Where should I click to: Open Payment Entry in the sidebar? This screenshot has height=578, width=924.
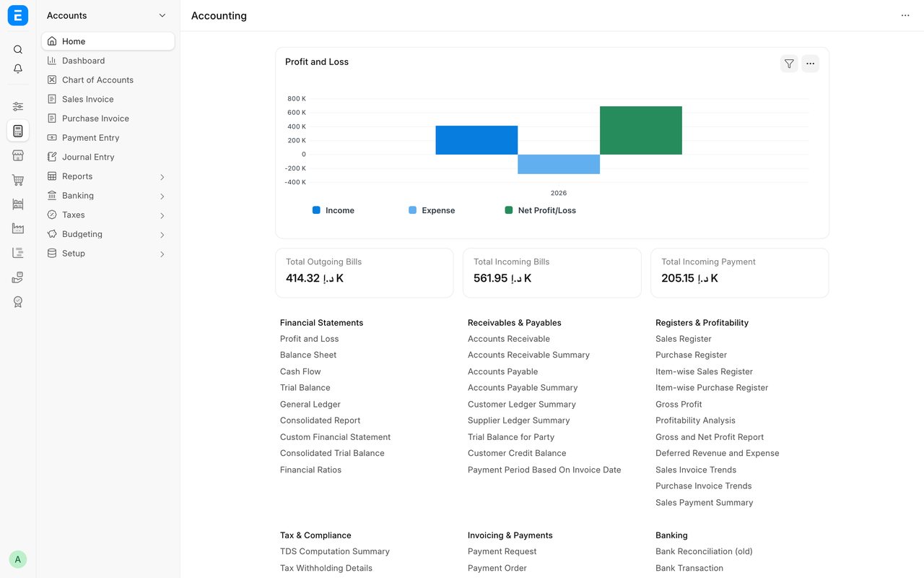coord(108,138)
